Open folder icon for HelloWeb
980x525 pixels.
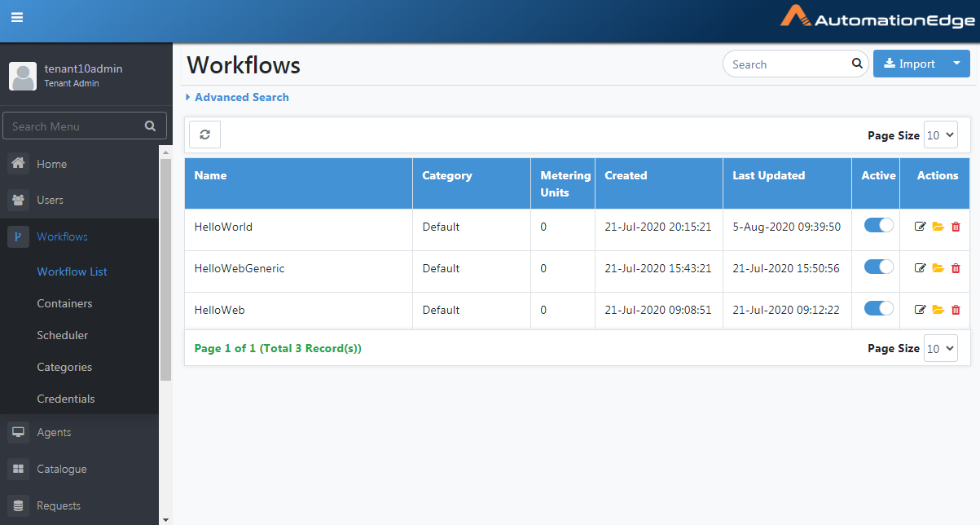[938, 310]
